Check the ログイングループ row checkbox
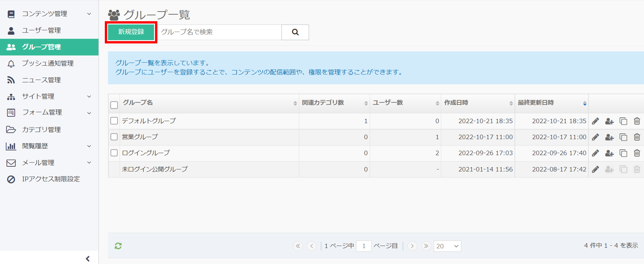 (114, 153)
